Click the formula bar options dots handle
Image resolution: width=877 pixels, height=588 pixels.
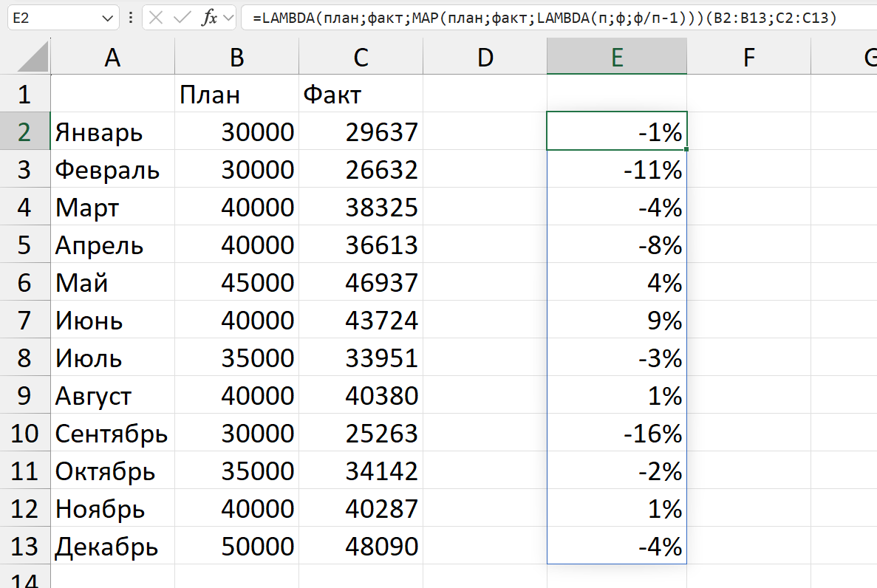[130, 18]
